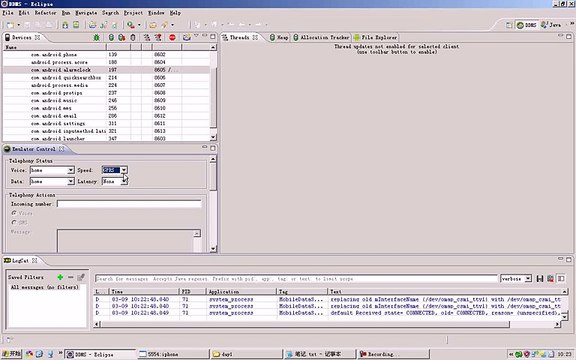576x360 pixels.
Task: Open the Navigate menu
Action: 86,13
